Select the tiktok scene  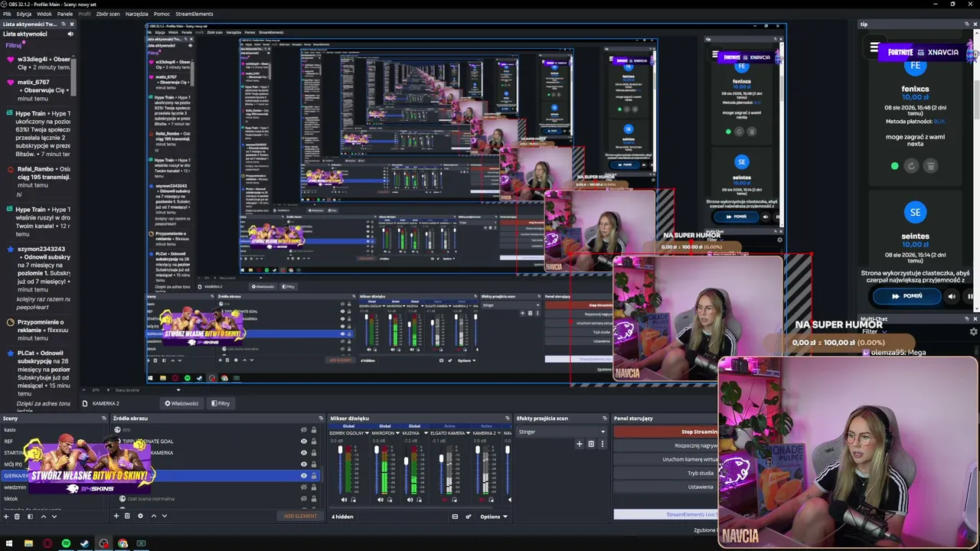pos(11,499)
